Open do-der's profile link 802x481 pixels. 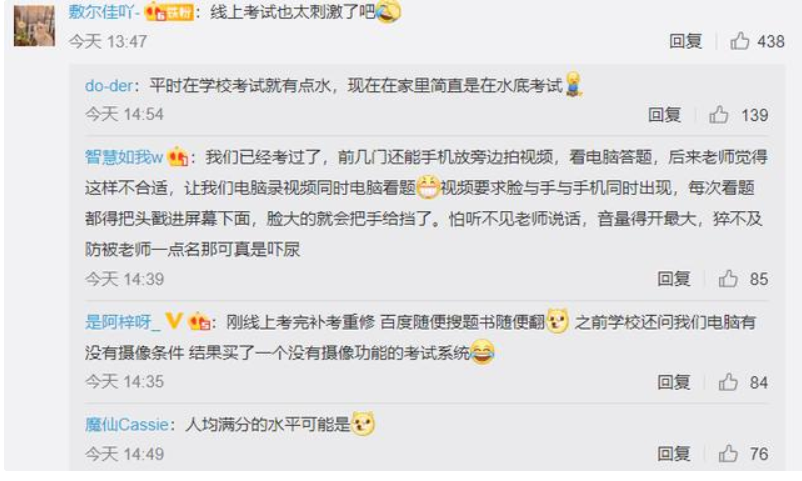point(109,85)
